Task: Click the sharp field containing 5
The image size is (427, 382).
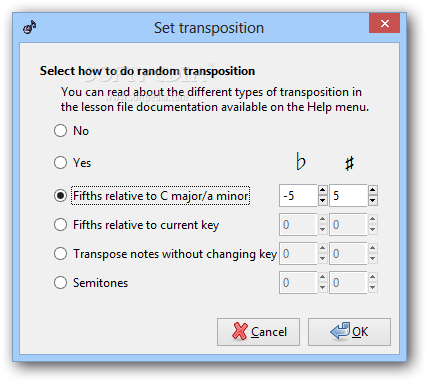Action: pos(348,195)
